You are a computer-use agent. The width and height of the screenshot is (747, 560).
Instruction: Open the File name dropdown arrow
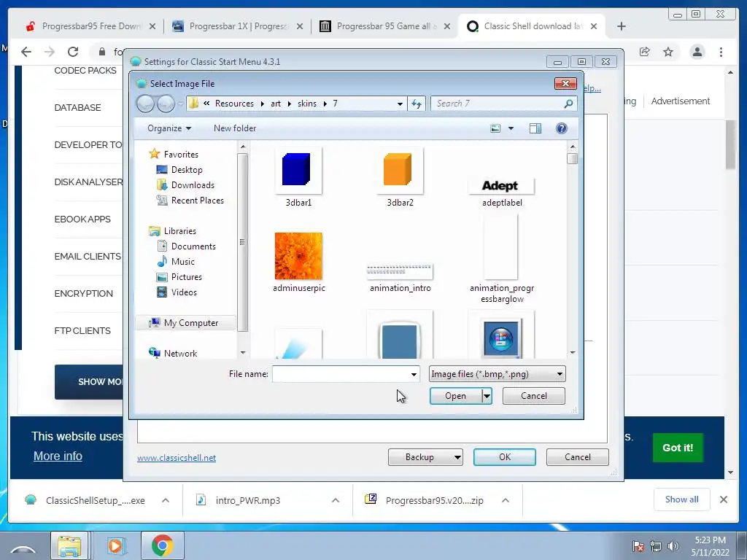click(414, 374)
